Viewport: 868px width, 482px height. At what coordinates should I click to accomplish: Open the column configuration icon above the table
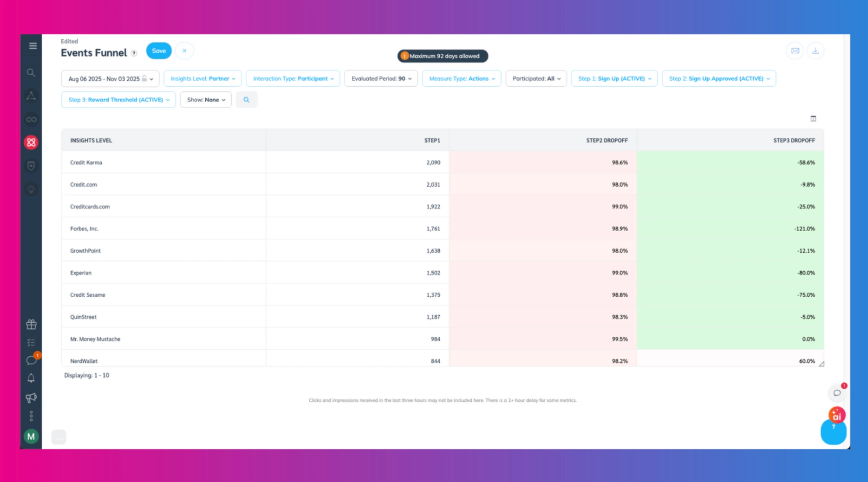(x=813, y=118)
